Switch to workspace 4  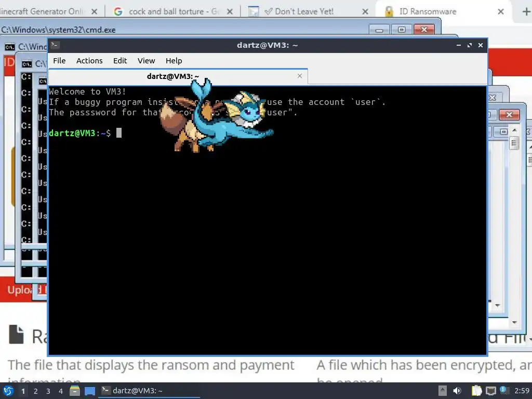coord(61,391)
